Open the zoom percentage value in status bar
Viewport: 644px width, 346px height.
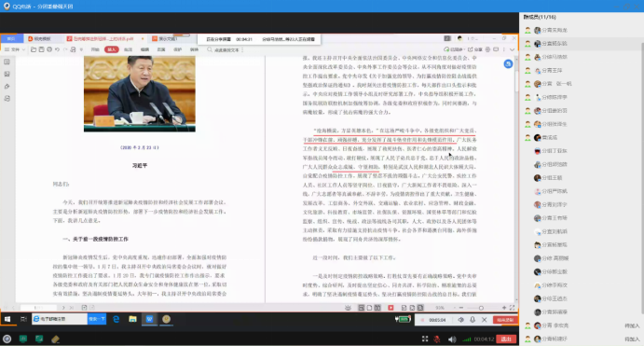coord(440,308)
